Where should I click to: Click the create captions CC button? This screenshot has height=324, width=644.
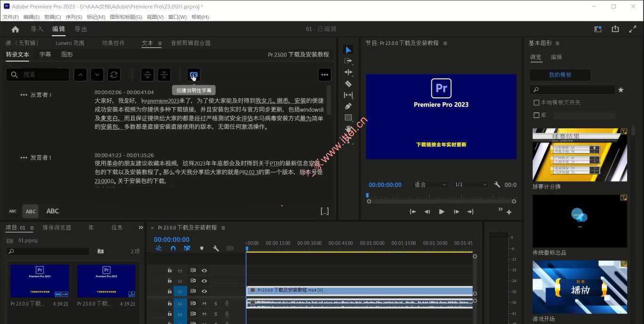(x=193, y=74)
